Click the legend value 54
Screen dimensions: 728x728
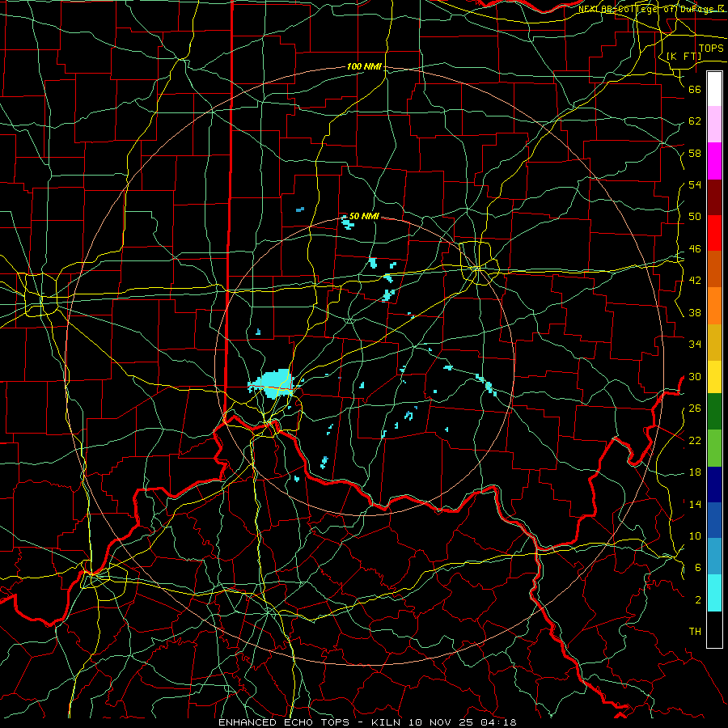pos(695,184)
